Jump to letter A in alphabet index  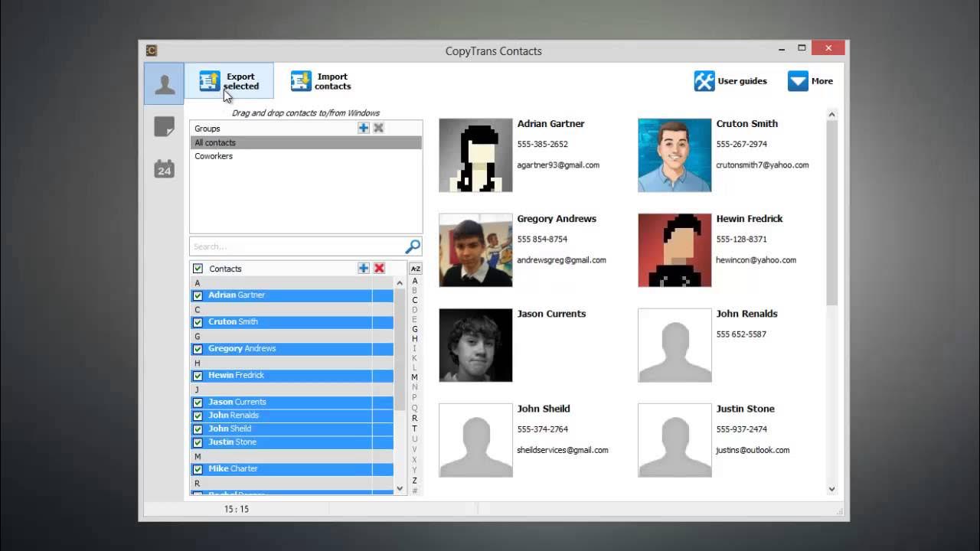click(415, 281)
